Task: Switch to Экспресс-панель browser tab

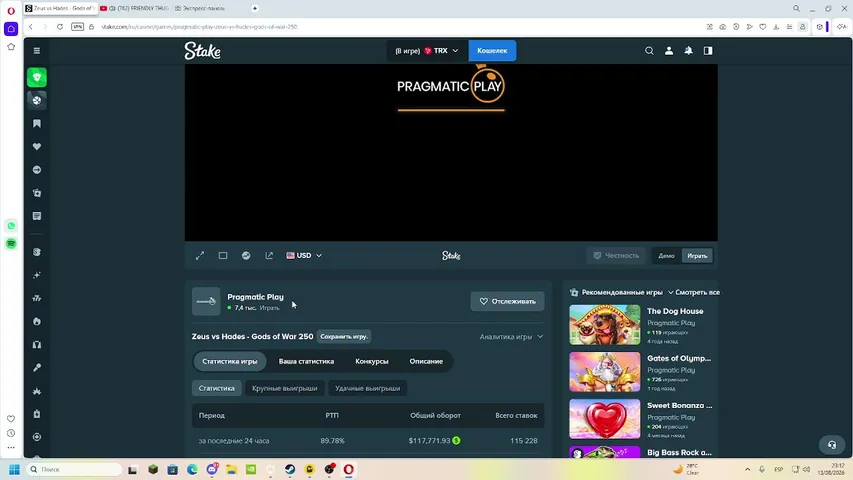Action: click(200, 8)
